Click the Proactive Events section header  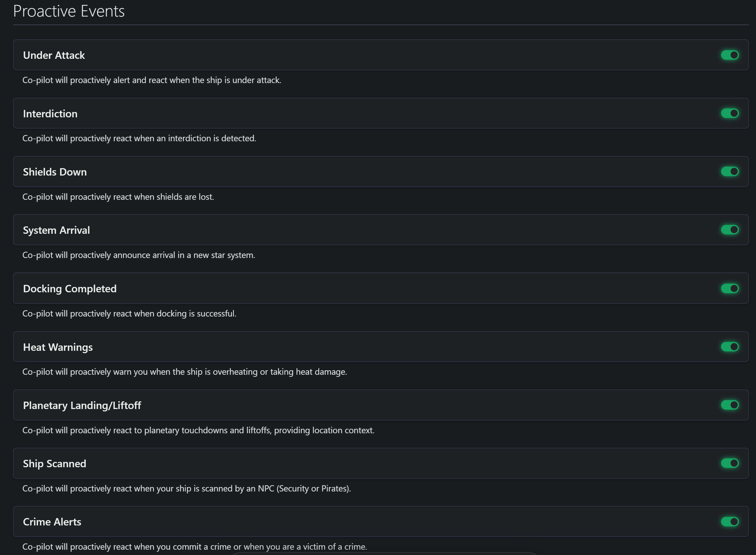[69, 11]
